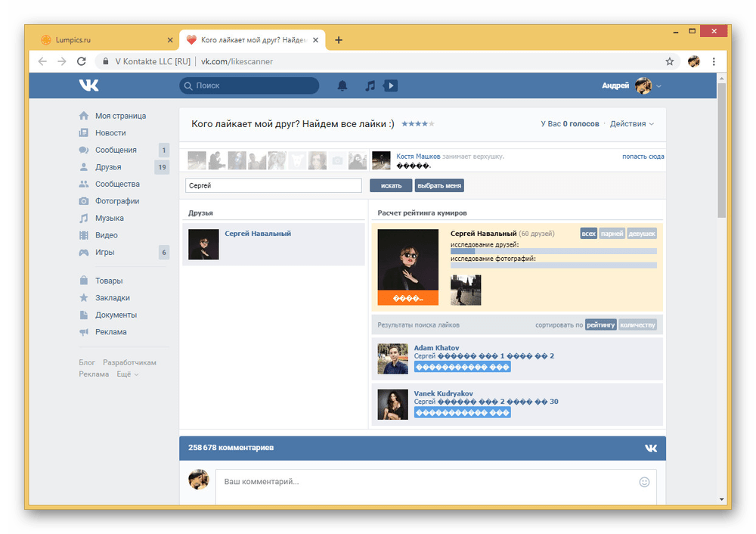The width and height of the screenshot is (756, 534).
Task: Go to "Сообщения" in sidebar
Action: click(116, 150)
